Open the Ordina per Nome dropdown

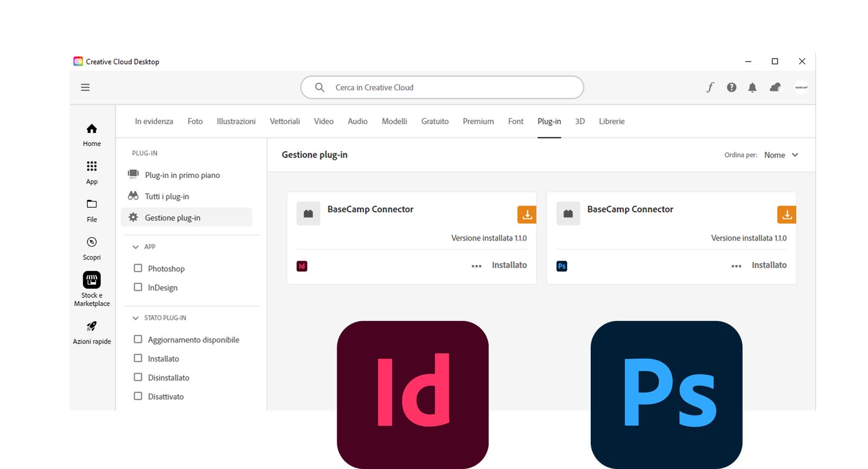click(781, 155)
